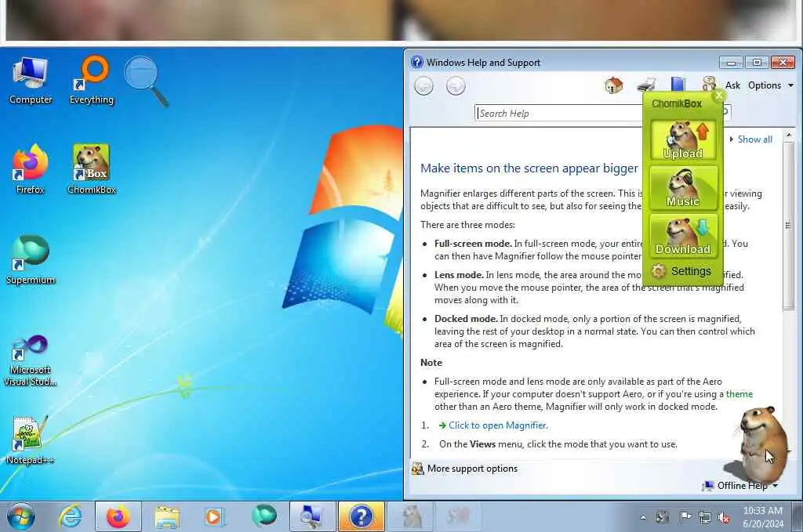Screen dimensions: 803x532
Task: Click the Print icon in Help toolbar
Action: (646, 85)
